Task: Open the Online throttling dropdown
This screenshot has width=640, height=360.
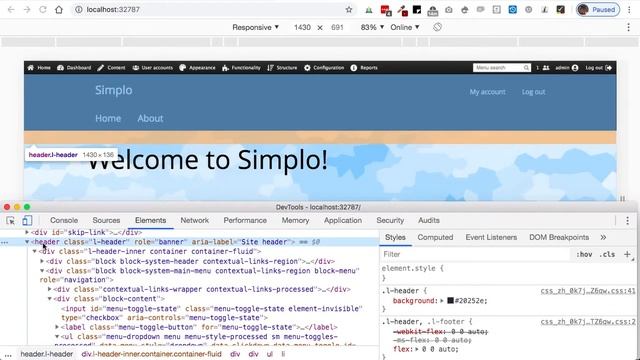Action: [404, 27]
